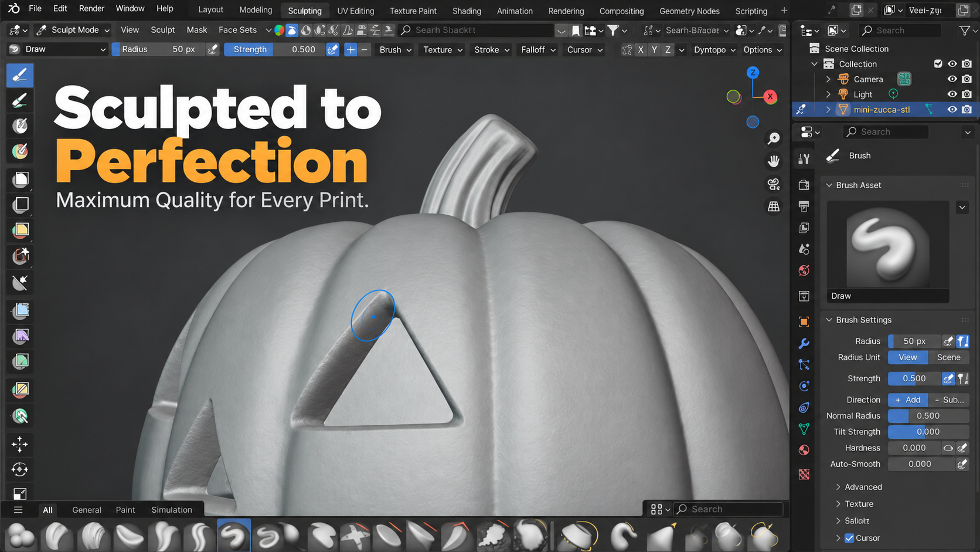Set Radius Unit to Scene
980x552 pixels.
[948, 357]
